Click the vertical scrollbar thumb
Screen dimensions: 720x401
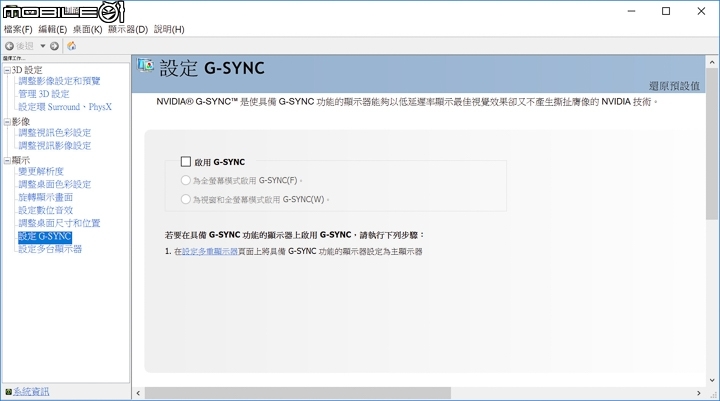(712, 144)
